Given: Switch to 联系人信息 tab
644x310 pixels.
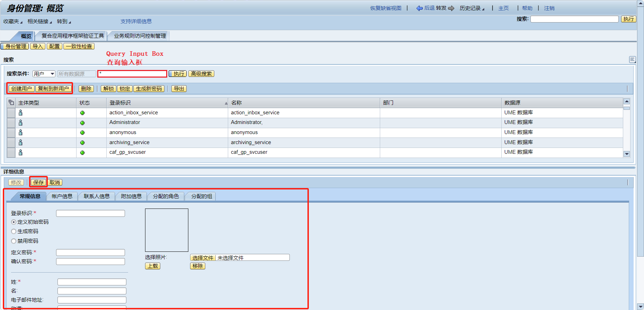Looking at the screenshot, I should point(97,196).
